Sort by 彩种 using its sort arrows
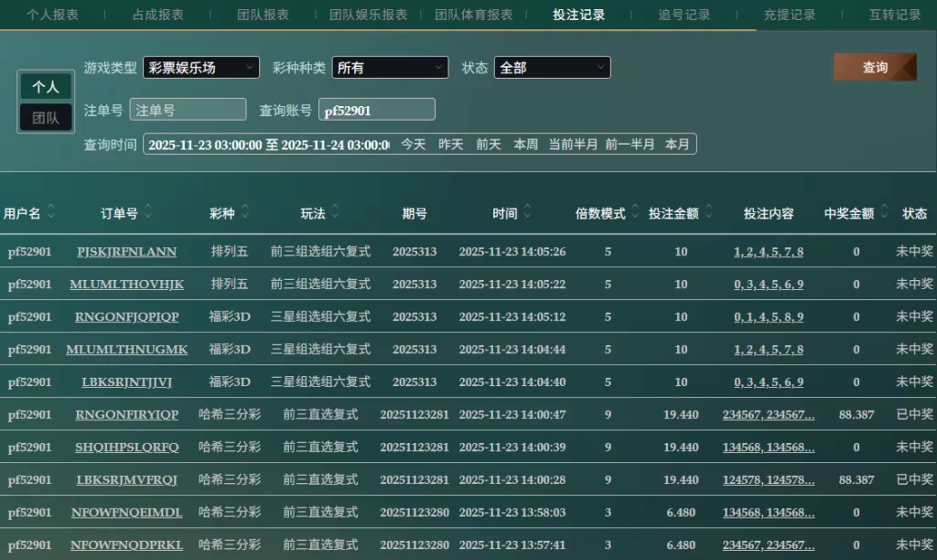The height and width of the screenshot is (560, 937). click(x=245, y=212)
